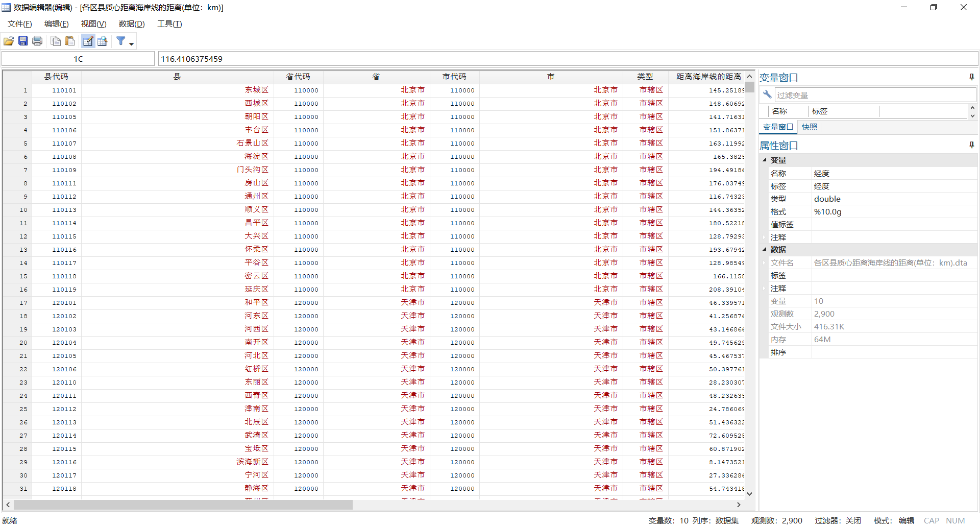Click the horizontal scrollbar thumb
The width and height of the screenshot is (980, 526).
click(183, 505)
